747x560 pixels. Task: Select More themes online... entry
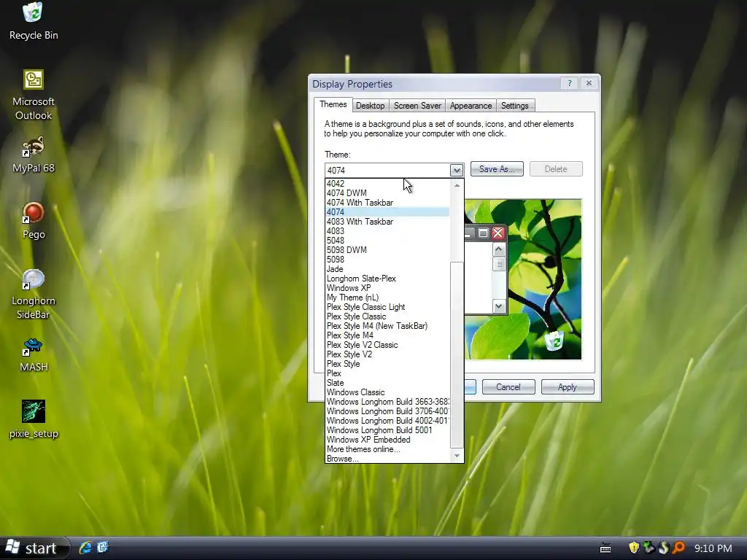[387, 449]
